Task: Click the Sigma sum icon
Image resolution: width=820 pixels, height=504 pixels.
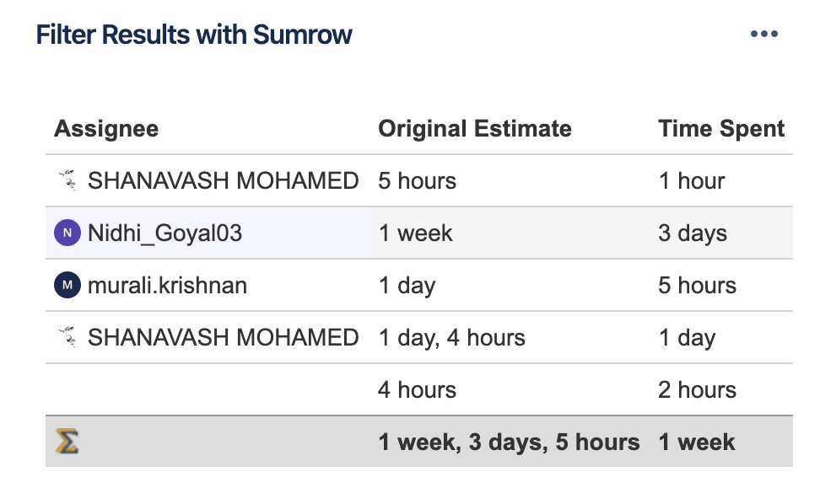Action: pyautogui.click(x=67, y=442)
